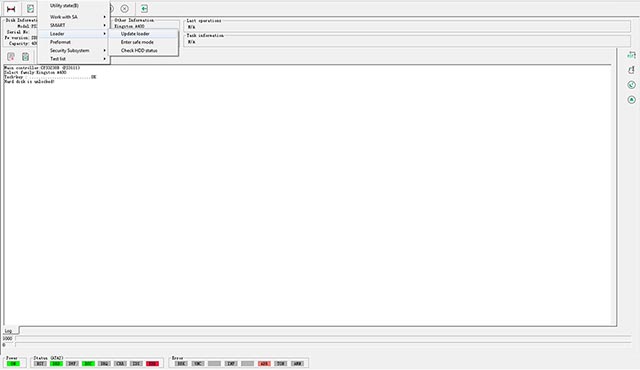Click the red indicator in the Status group
Viewport: 640px width, 370px height.
click(x=152, y=363)
